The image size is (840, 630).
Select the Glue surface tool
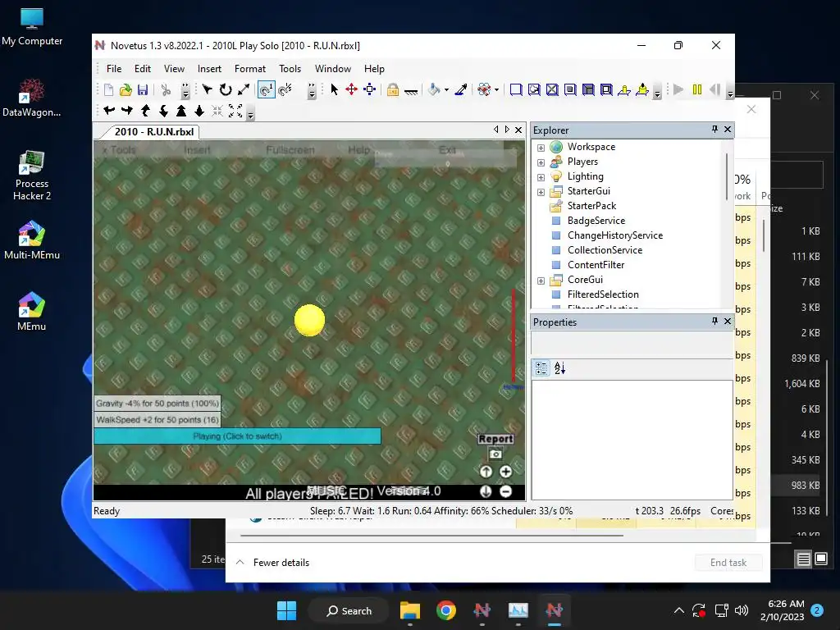pyautogui.click(x=534, y=89)
